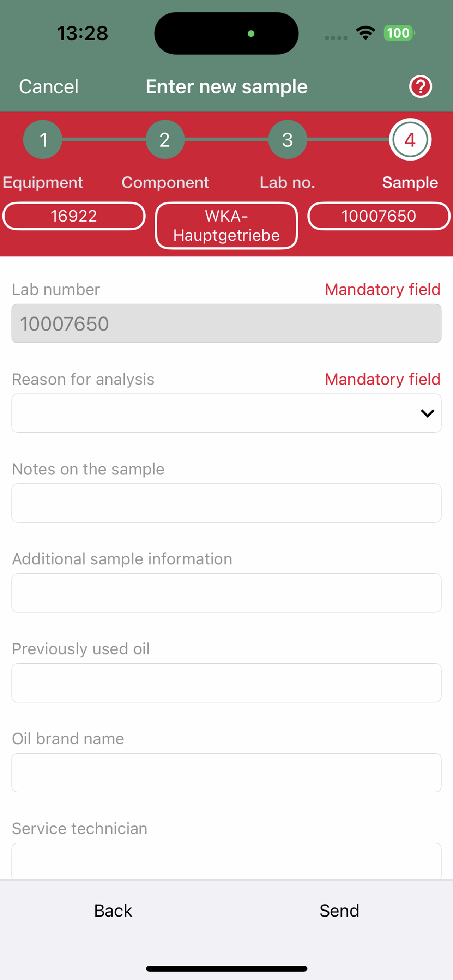Image resolution: width=453 pixels, height=980 pixels.
Task: Expand Reason for analysis chevron arrow
Action: (428, 413)
